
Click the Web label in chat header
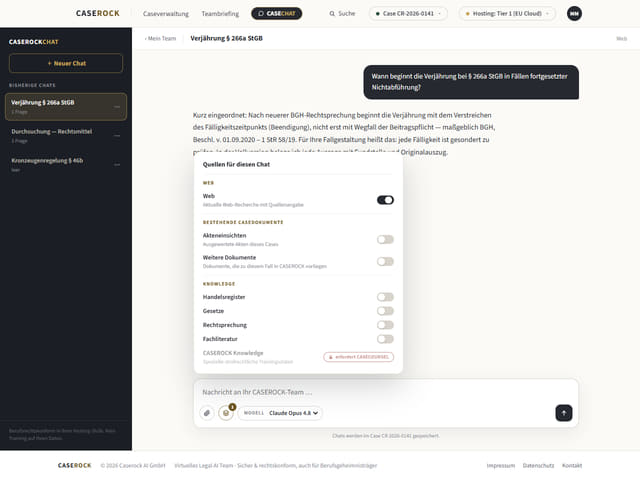point(622,39)
